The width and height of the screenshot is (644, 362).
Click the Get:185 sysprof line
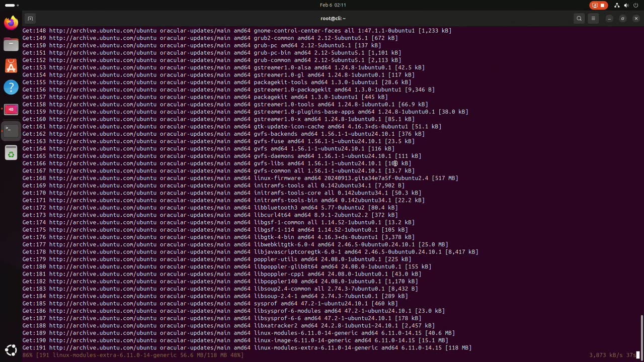click(x=210, y=303)
